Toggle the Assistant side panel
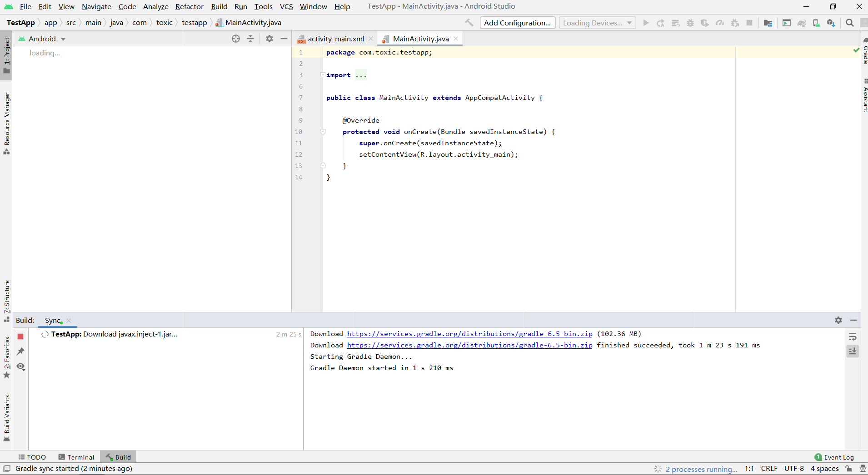Viewport: 868px width, 475px height. pyautogui.click(x=864, y=96)
